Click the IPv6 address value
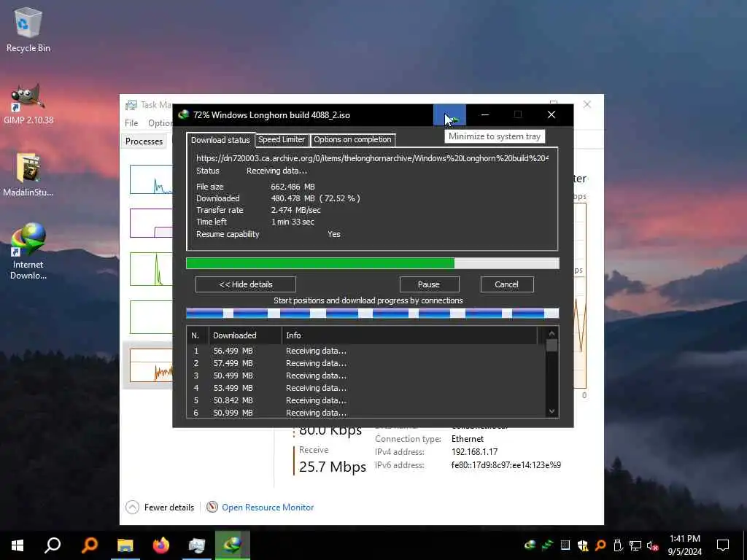Image resolution: width=747 pixels, height=560 pixels. (506, 465)
